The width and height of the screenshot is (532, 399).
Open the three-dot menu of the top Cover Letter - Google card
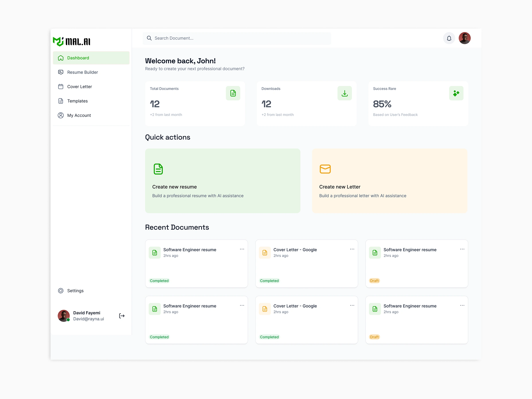[352, 249]
